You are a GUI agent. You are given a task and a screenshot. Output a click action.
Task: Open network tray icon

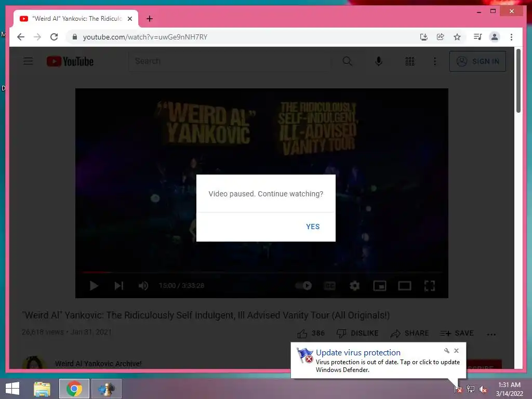tap(471, 389)
